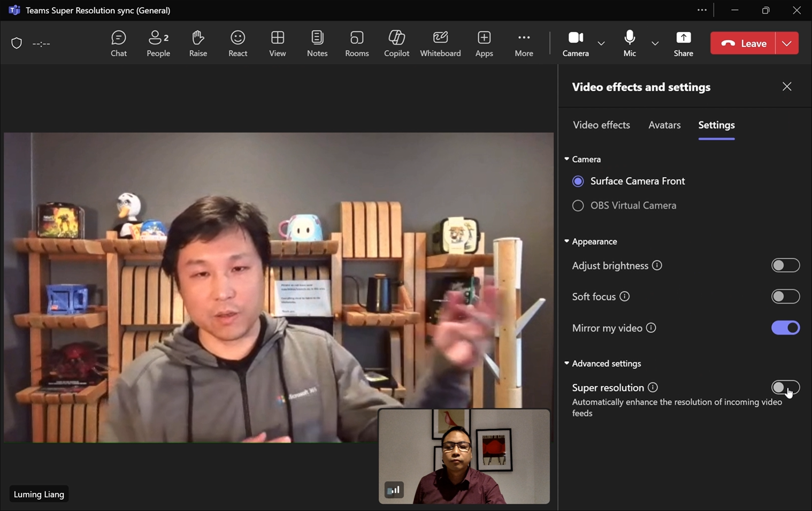
Task: Open breakout Rooms
Action: (x=357, y=43)
